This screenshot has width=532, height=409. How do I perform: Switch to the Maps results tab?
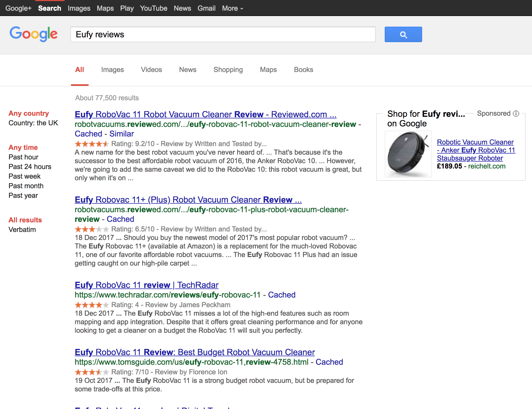point(268,70)
